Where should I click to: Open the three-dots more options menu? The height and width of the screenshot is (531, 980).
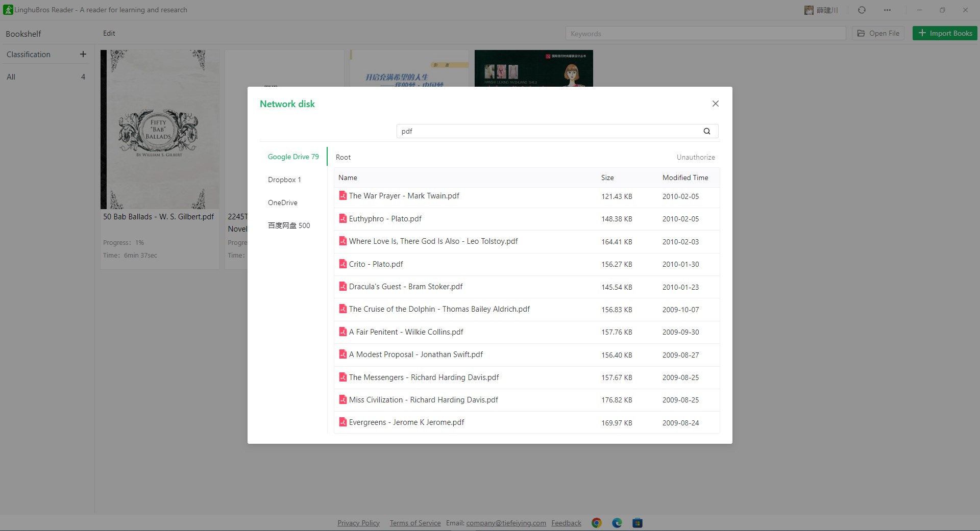pos(888,10)
